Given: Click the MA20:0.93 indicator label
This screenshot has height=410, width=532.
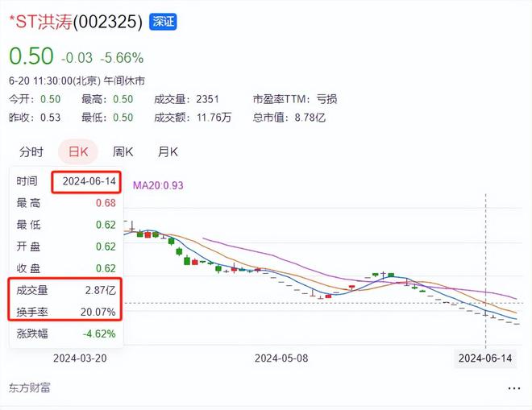Looking at the screenshot, I should (x=158, y=185).
